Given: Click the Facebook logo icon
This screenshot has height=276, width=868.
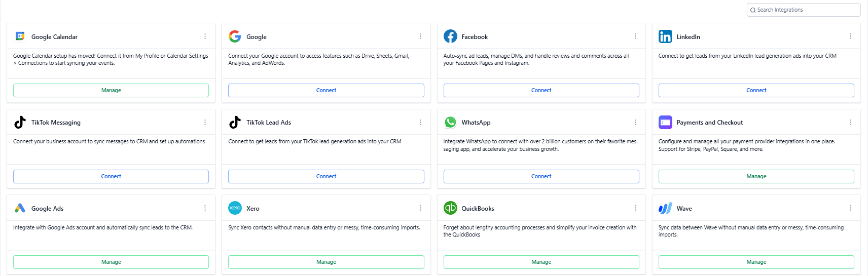Looking at the screenshot, I should point(450,36).
